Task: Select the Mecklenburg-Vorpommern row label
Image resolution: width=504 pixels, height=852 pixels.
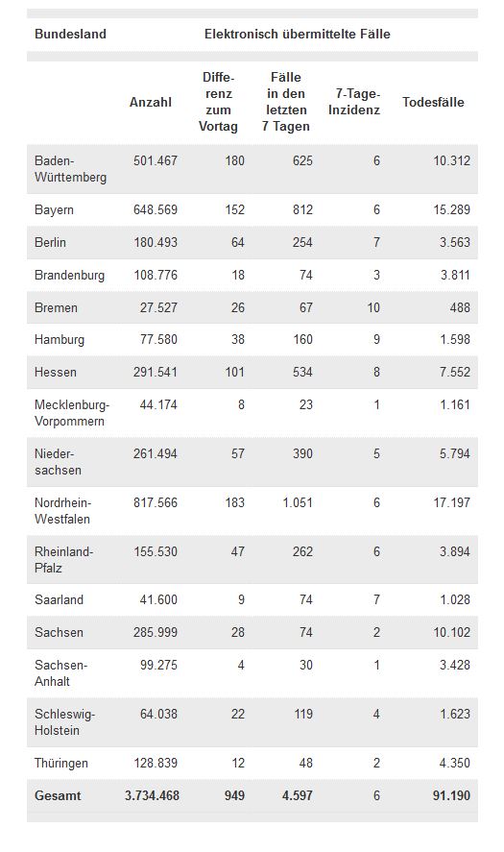Action: click(x=72, y=413)
